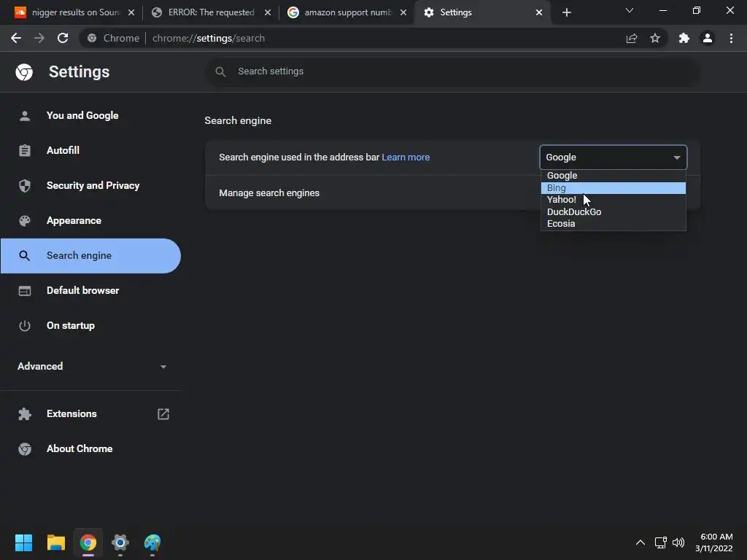This screenshot has height=560, width=747.
Task: Open the tab search chevron
Action: pos(630,10)
